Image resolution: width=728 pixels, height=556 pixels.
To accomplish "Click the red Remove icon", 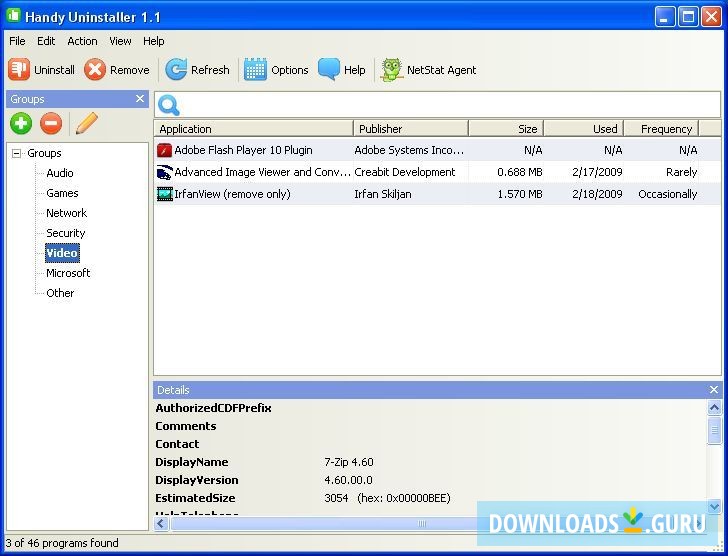I will [95, 70].
